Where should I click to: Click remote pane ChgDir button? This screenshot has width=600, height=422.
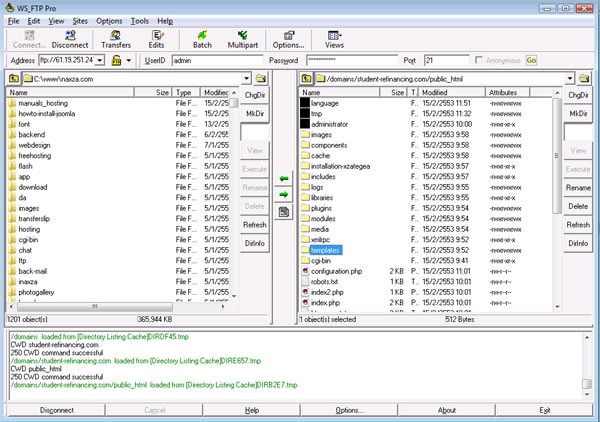click(578, 95)
